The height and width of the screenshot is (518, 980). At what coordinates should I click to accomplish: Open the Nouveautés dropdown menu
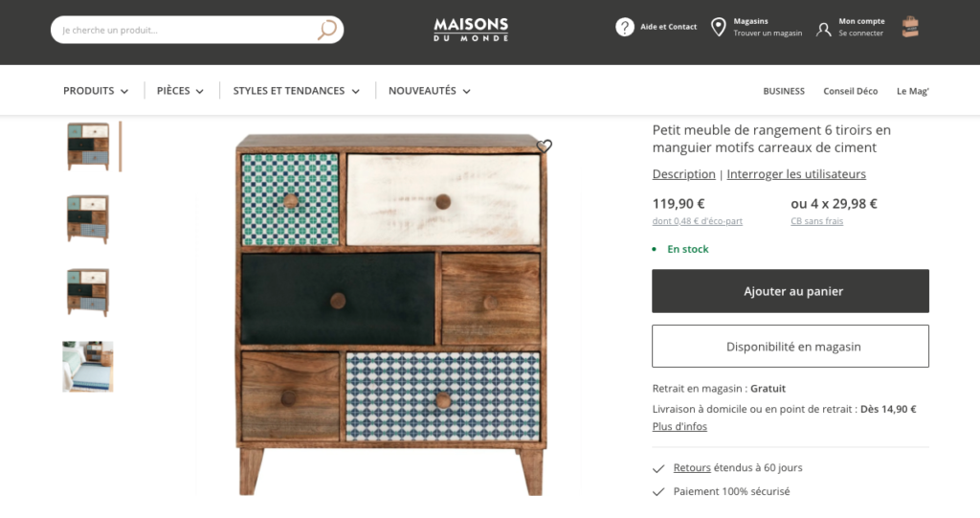429,91
